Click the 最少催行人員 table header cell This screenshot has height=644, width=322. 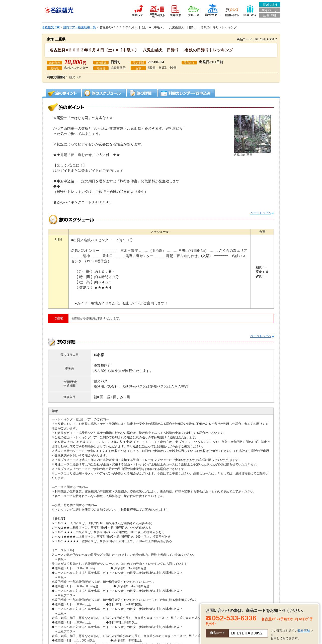[69, 355]
